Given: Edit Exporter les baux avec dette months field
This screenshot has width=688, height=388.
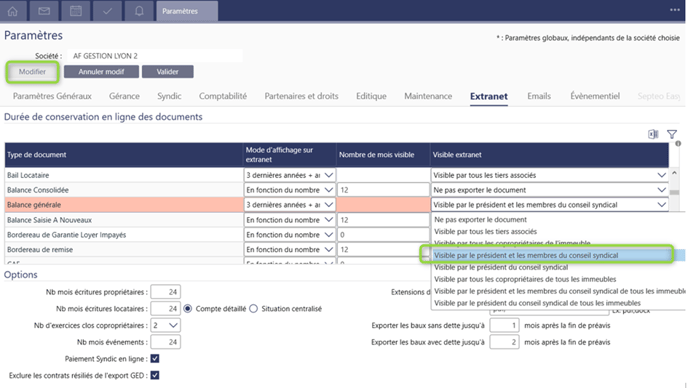Looking at the screenshot, I should coord(504,342).
